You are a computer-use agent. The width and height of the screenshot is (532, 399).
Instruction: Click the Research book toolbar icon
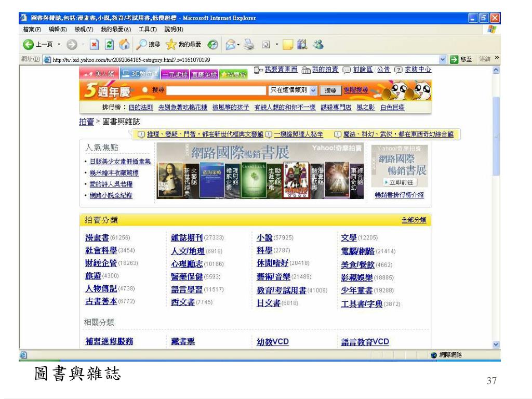[x=302, y=45]
